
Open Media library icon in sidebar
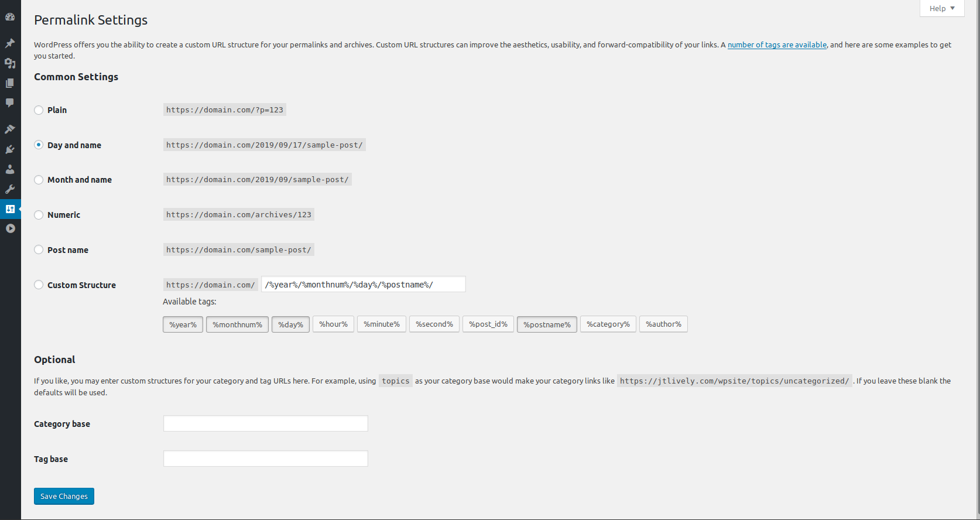pyautogui.click(x=10, y=63)
